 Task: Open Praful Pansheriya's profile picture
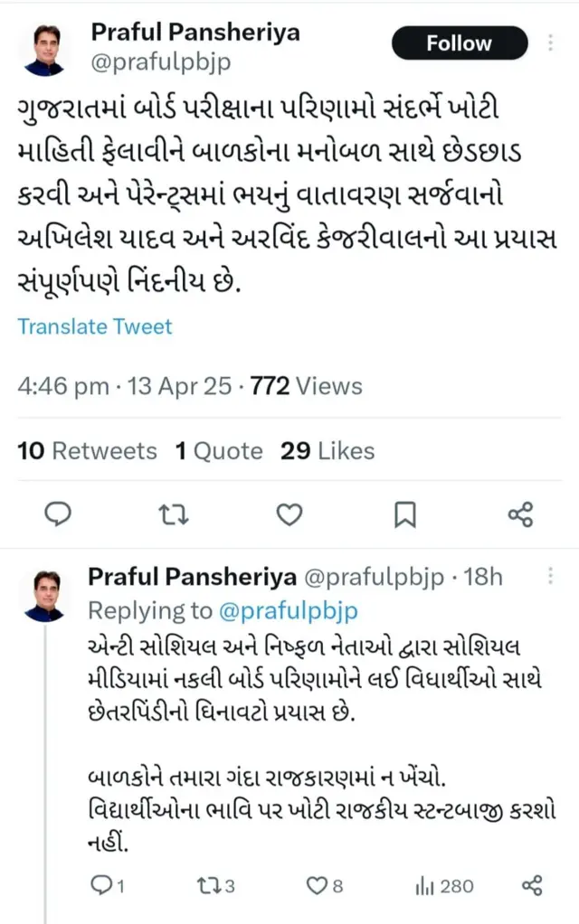click(46, 50)
